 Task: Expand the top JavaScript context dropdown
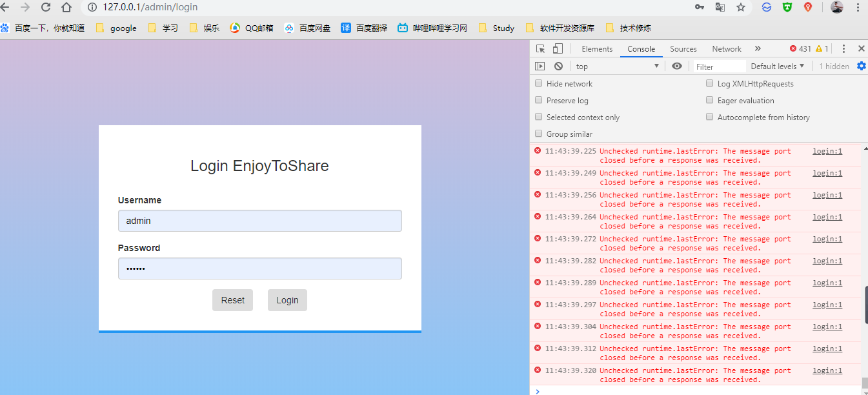click(x=617, y=66)
